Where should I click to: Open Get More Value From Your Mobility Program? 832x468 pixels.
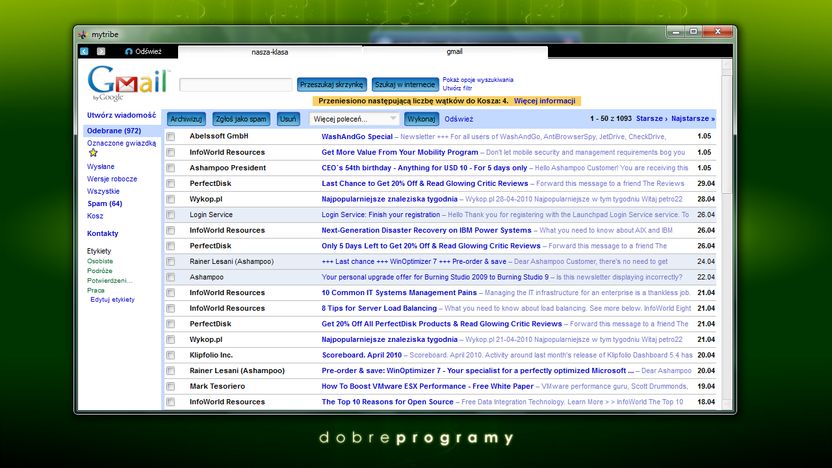tap(400, 152)
